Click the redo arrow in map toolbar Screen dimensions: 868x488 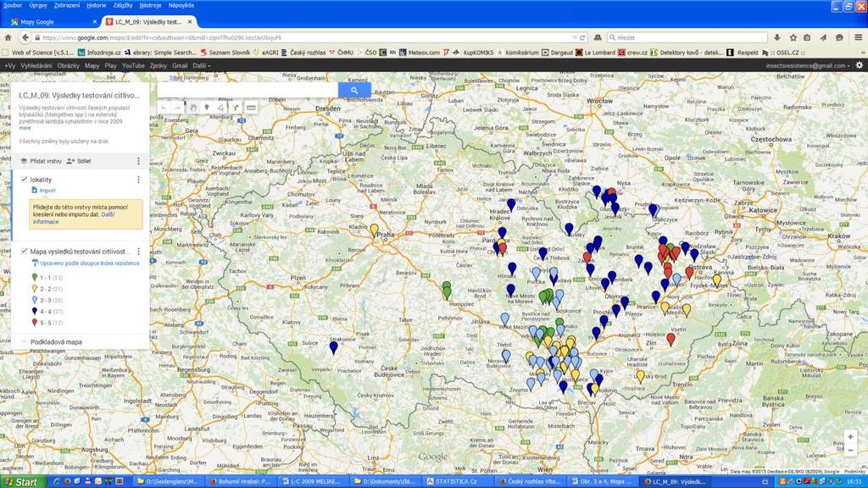coord(178,108)
